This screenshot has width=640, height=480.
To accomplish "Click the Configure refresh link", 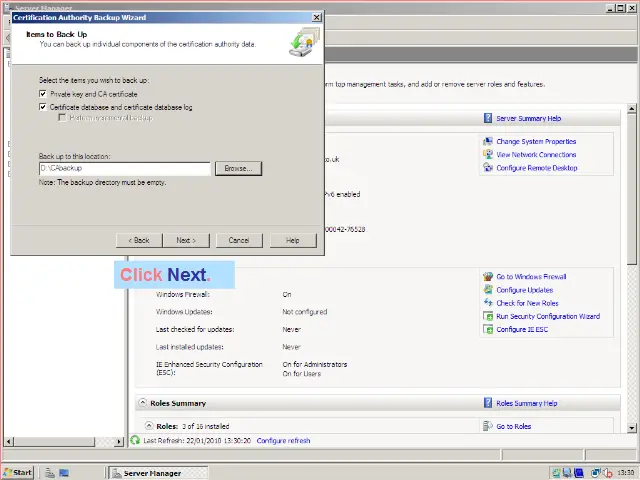I will [283, 440].
